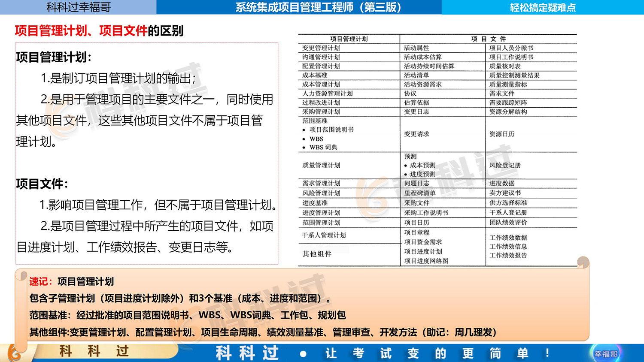644x362 pixels.
Task: Click the 项目人员分派书 table cell
Action: 511,48
